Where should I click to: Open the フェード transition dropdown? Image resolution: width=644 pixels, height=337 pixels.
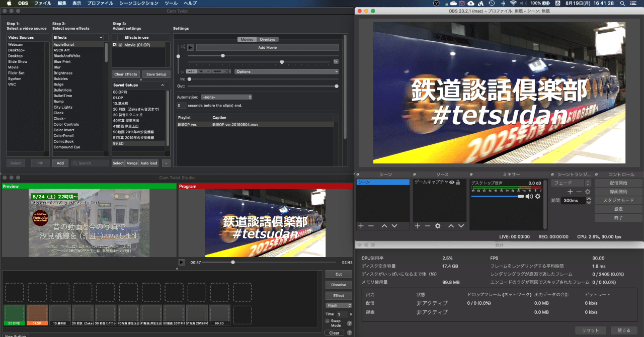coord(568,183)
